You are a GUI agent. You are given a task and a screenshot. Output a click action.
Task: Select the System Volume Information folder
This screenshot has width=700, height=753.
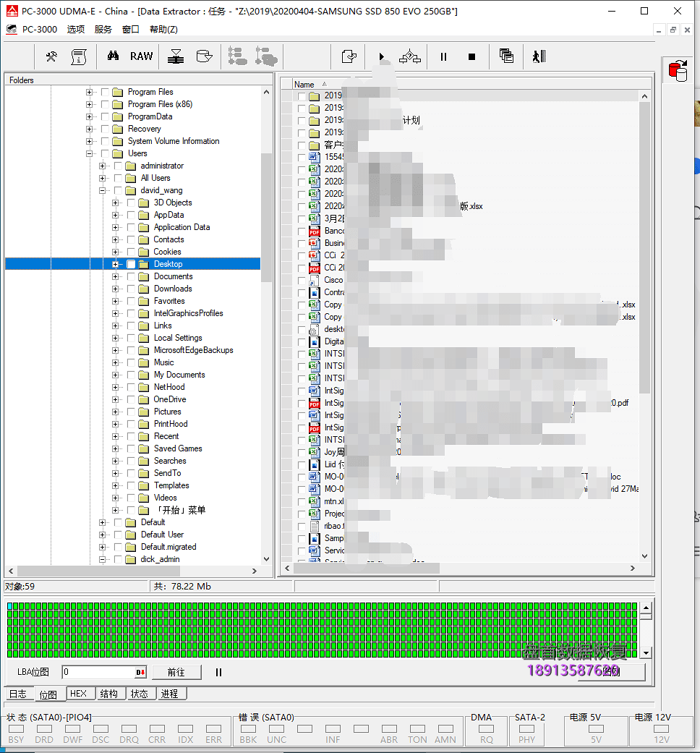pyautogui.click(x=174, y=141)
